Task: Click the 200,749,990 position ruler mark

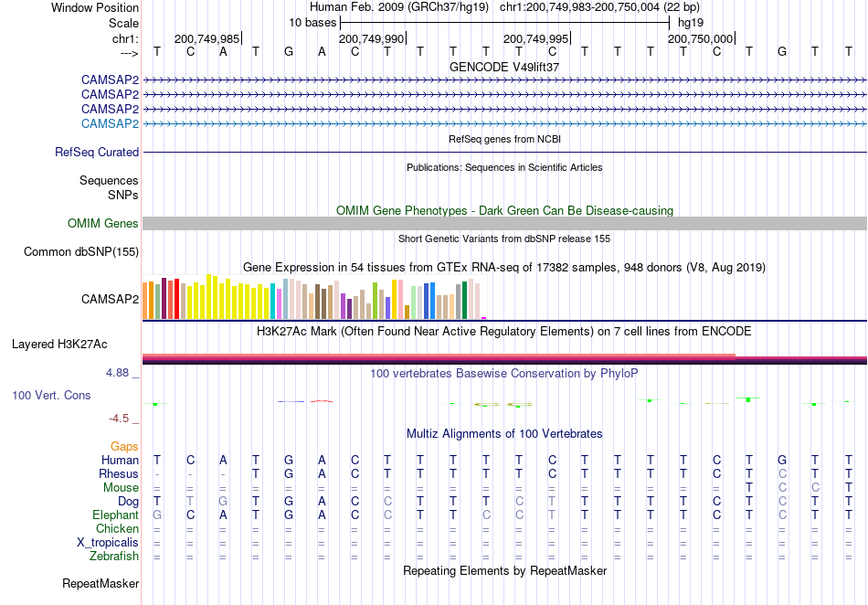Action: point(372,38)
